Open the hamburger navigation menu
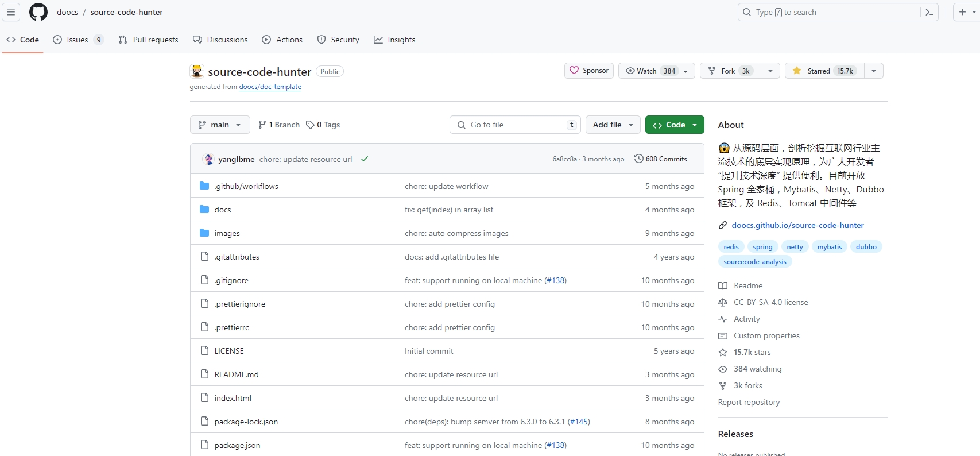The width and height of the screenshot is (980, 456). [x=11, y=12]
